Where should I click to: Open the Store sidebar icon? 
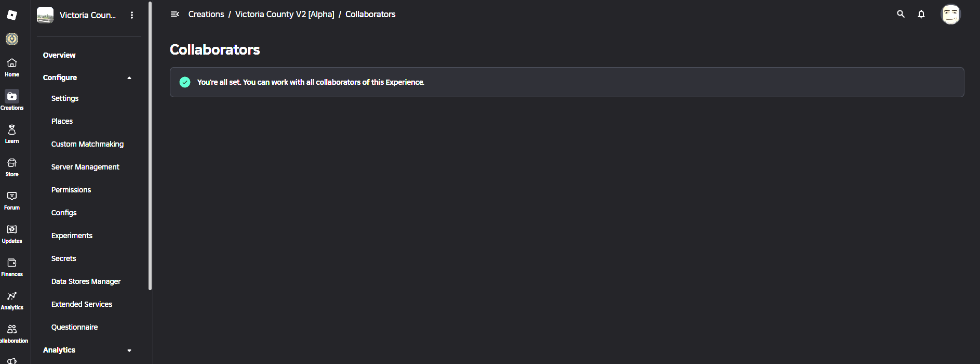click(12, 163)
